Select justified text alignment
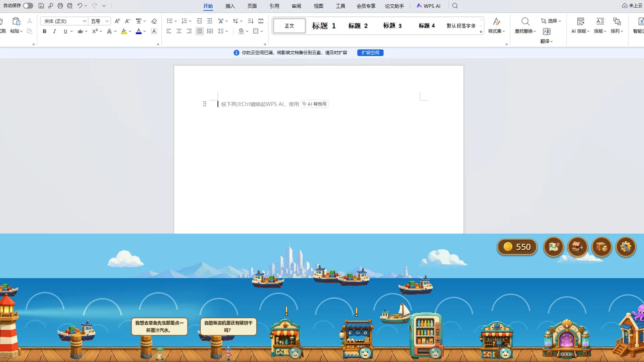 click(200, 31)
